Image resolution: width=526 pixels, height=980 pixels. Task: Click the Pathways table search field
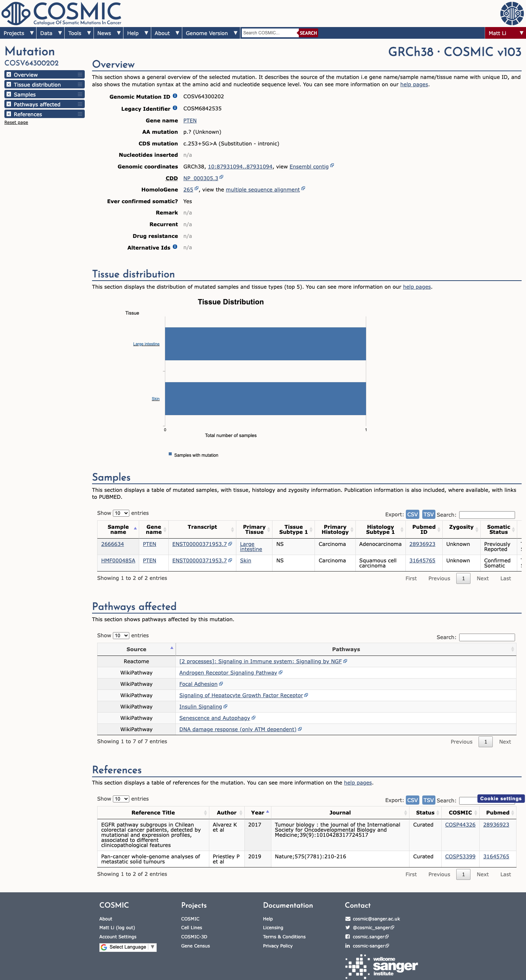pos(487,637)
